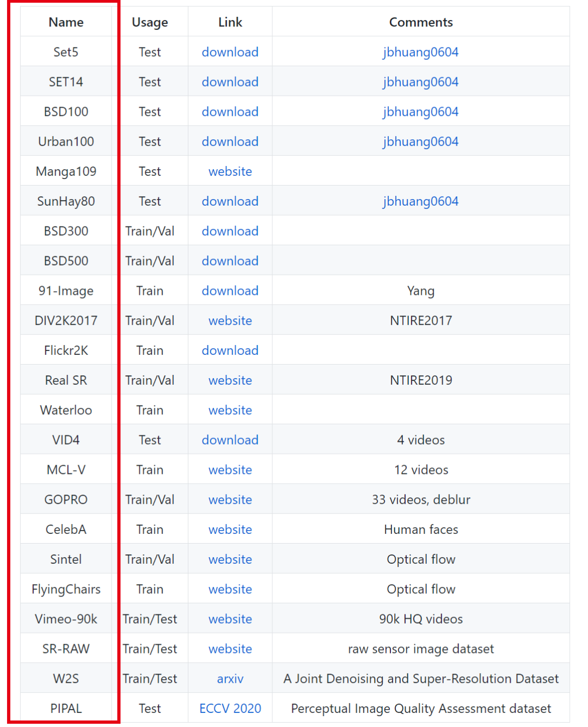Download the Flickr2K dataset
Screen dimensions: 588x727
point(230,351)
